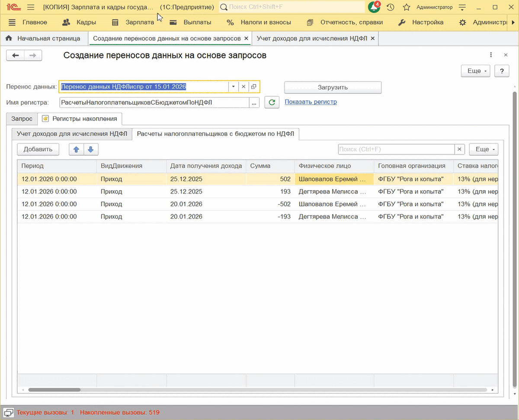Viewport: 519px width, 420px height.
Task: Go forward with the right arrow button
Action: (x=33, y=55)
